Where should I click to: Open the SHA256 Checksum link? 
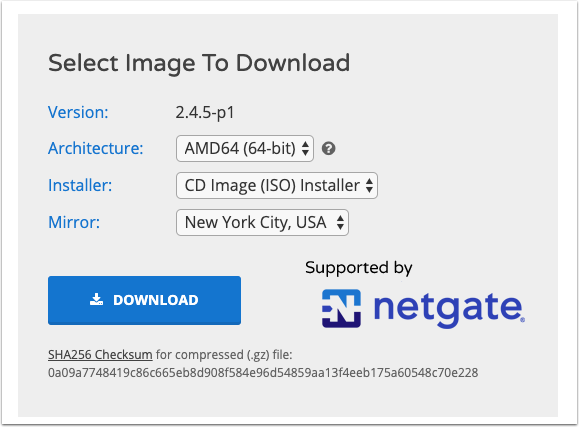100,355
